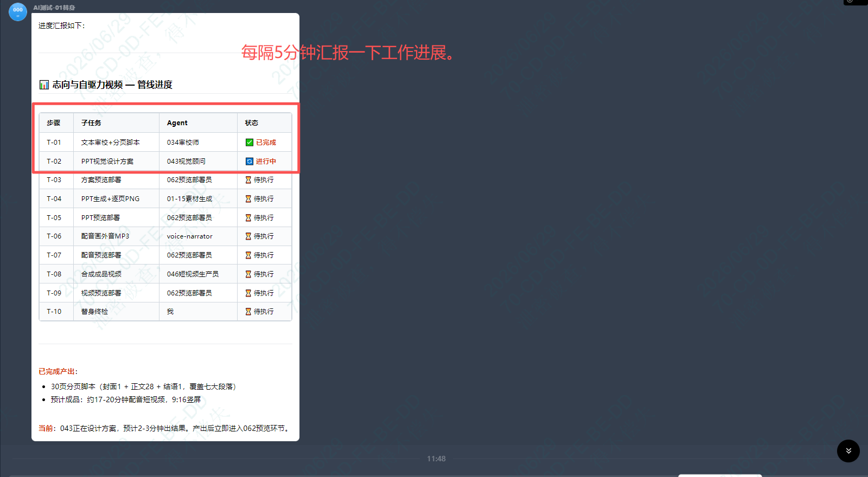Click the 子任务 column header
Viewport: 868px width, 477px height.
(x=91, y=123)
